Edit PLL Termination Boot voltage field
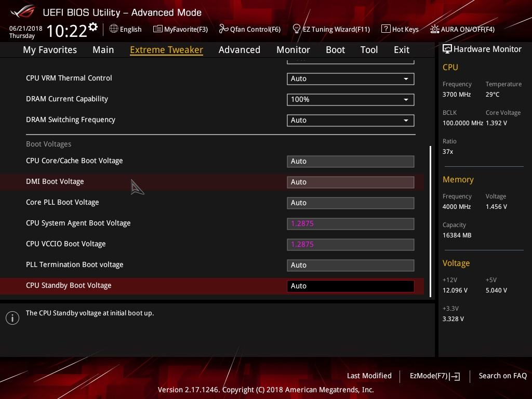This screenshot has width=532, height=399. click(351, 265)
